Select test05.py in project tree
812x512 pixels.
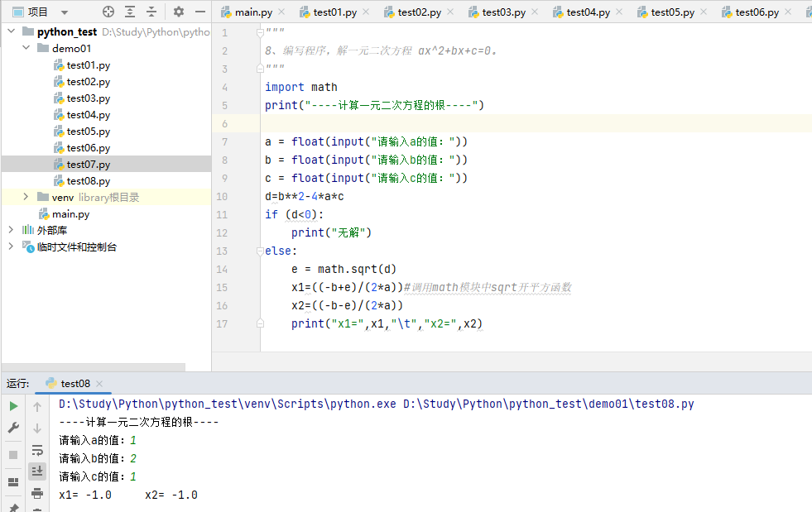tap(88, 132)
